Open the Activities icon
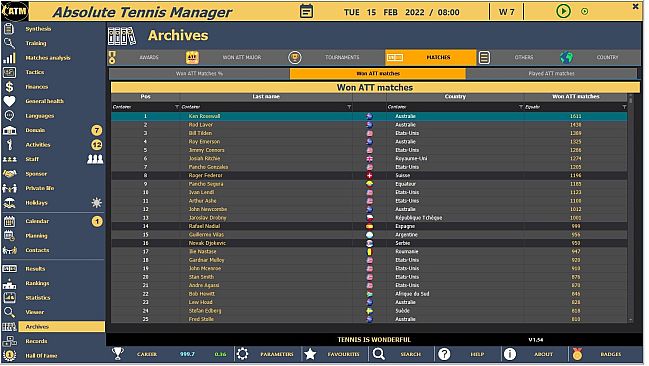This screenshot has width=649, height=366. (x=9, y=144)
